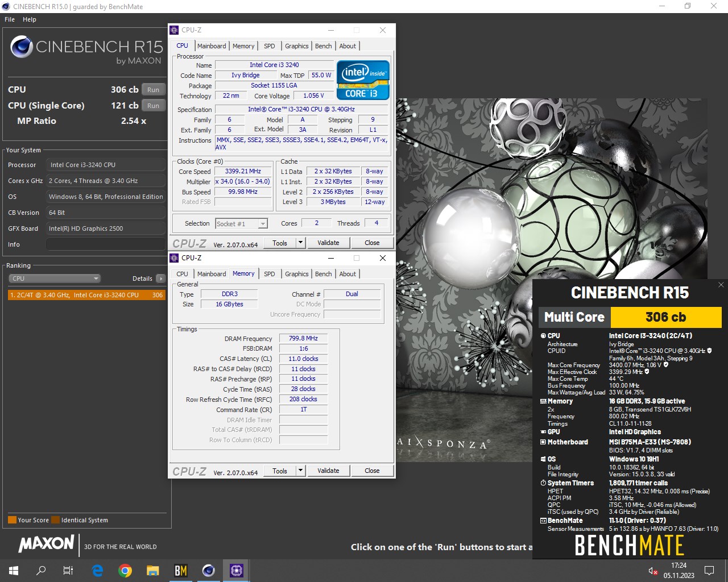Expand Tools dropdown arrow in lower CPU-Z window
Screen dimensions: 728x582
point(301,471)
